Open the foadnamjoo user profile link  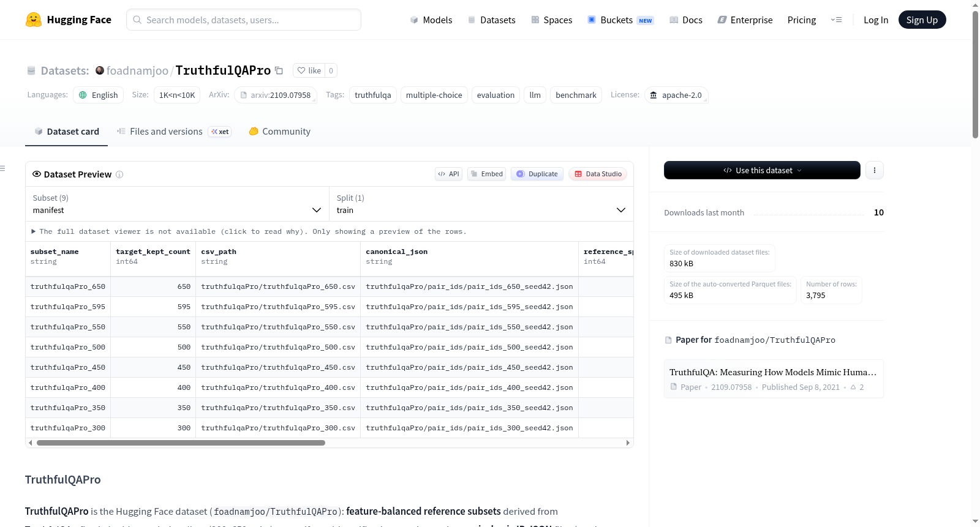coord(137,70)
